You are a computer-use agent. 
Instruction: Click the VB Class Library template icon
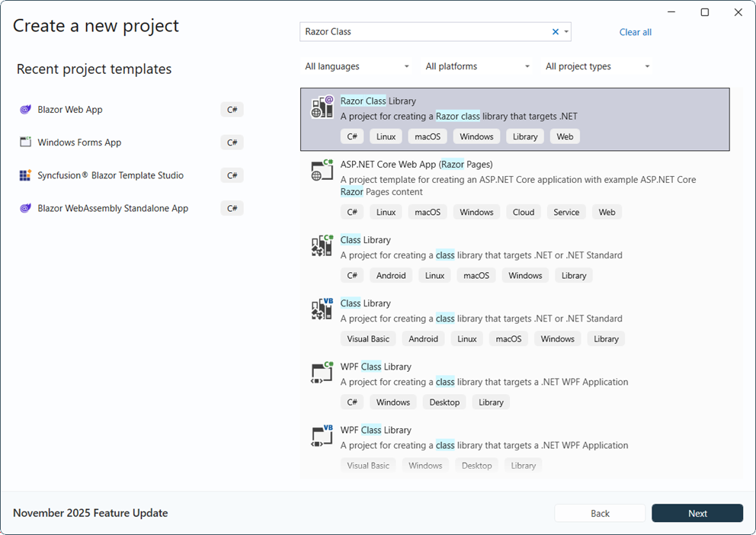[322, 309]
